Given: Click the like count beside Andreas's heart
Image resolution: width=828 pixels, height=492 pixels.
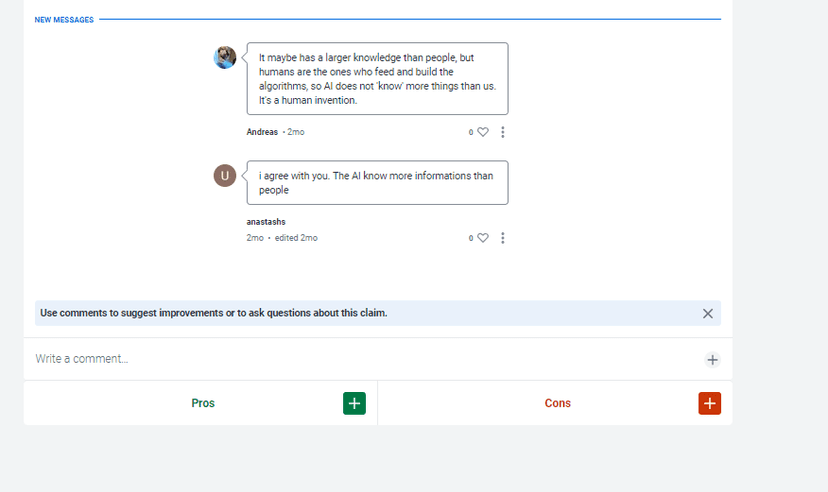Looking at the screenshot, I should pyautogui.click(x=471, y=132).
